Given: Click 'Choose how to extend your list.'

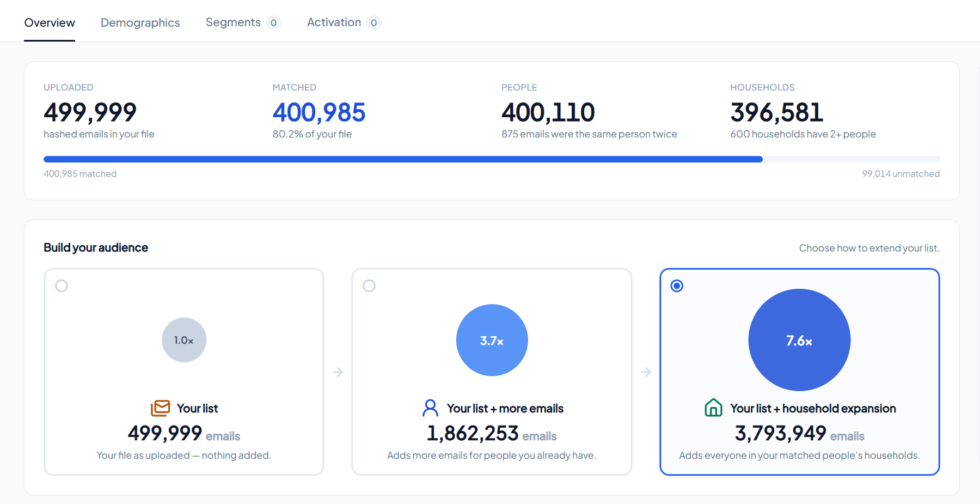Looking at the screenshot, I should [869, 248].
